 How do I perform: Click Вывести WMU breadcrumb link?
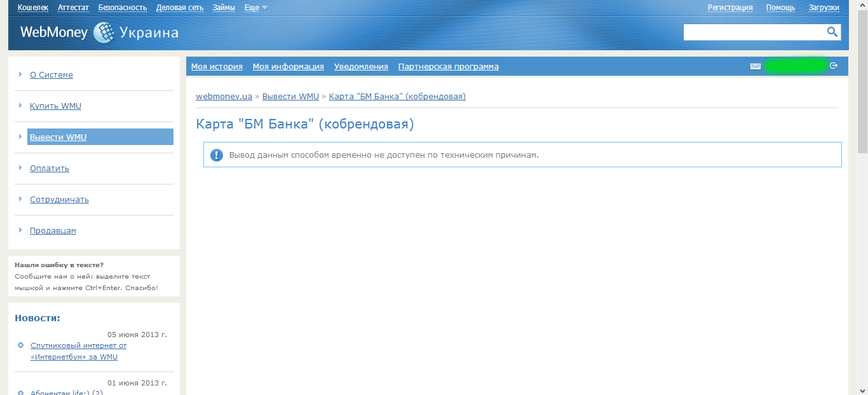pyautogui.click(x=290, y=96)
